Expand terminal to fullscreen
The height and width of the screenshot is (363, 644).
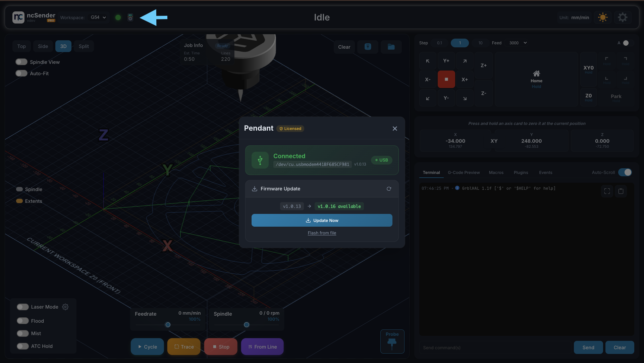point(607,191)
